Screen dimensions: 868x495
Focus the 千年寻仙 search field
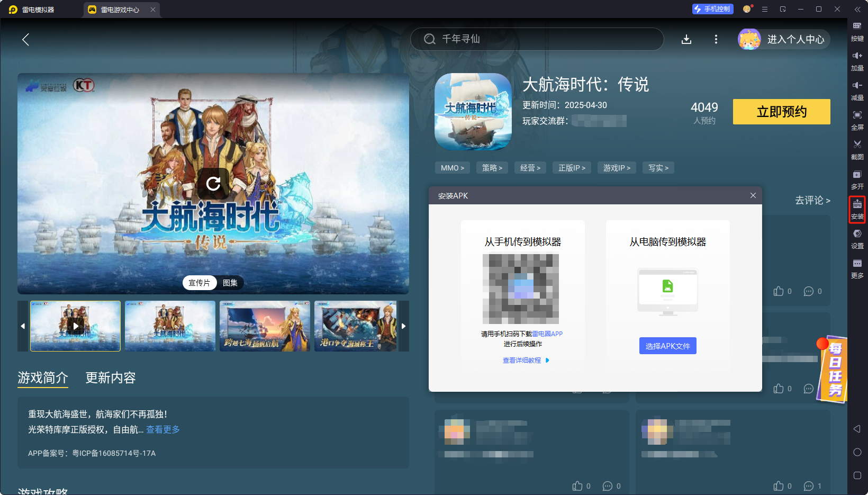[x=537, y=39]
